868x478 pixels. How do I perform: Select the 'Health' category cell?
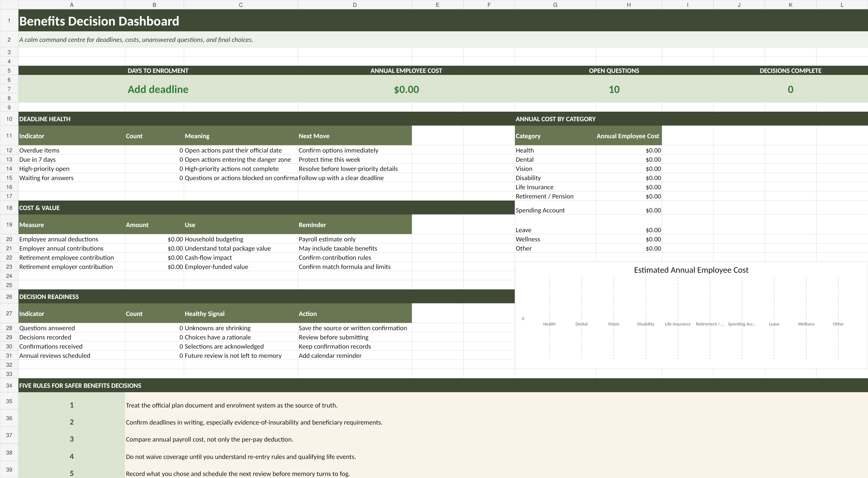click(555, 150)
